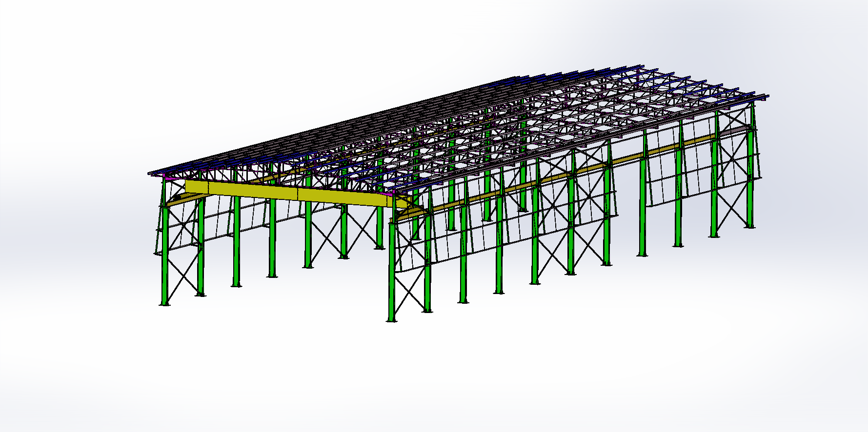
Task: Click the seam at the crane girder's midpoint
Action: (x=298, y=194)
